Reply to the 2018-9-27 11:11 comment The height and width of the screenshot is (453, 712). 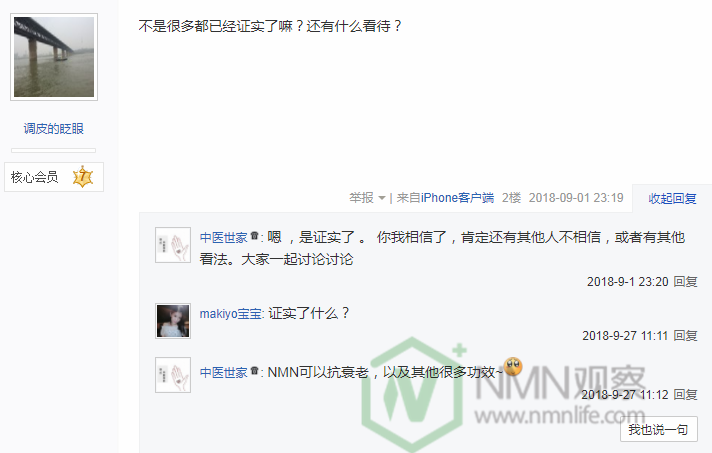685,335
